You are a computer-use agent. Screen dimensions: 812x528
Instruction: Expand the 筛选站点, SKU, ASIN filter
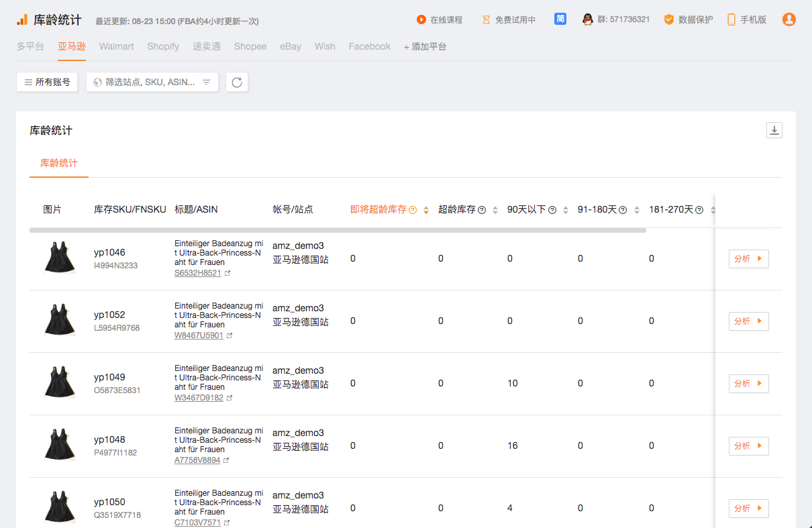pos(152,82)
